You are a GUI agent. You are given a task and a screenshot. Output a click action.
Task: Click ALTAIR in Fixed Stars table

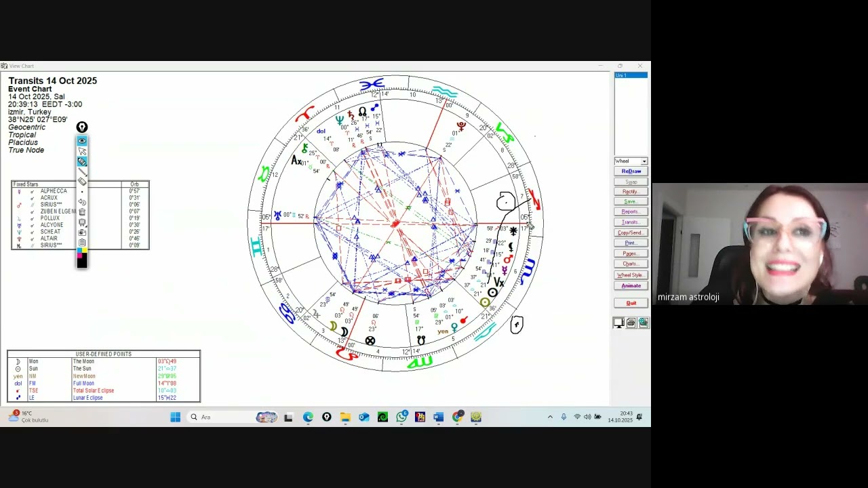[x=49, y=239]
